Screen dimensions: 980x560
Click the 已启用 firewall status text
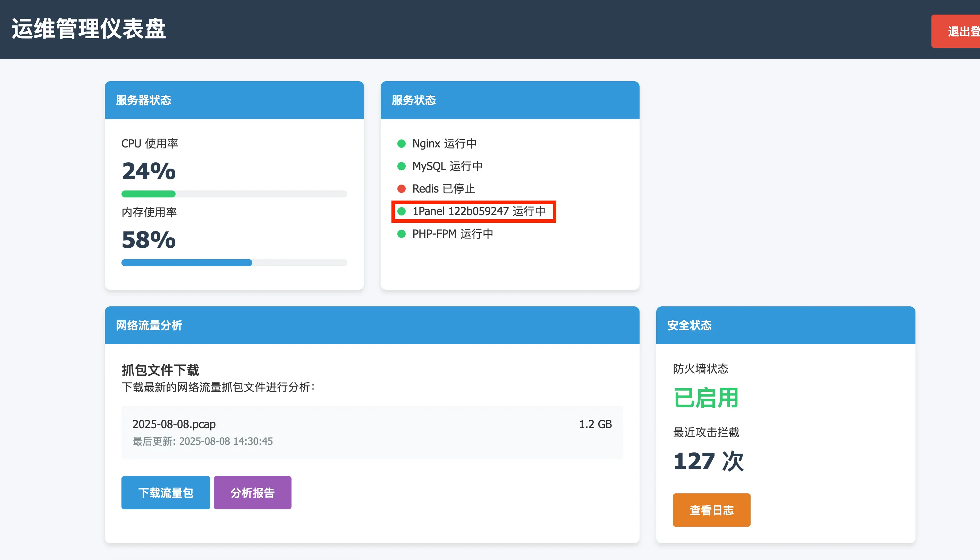706,398
